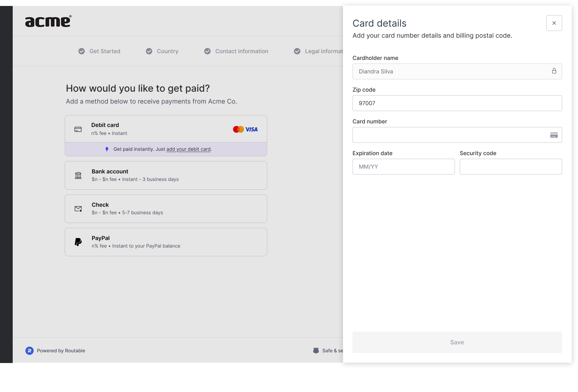Click the Mastercard logo
Screen dimensions: 578x392
pos(239,129)
